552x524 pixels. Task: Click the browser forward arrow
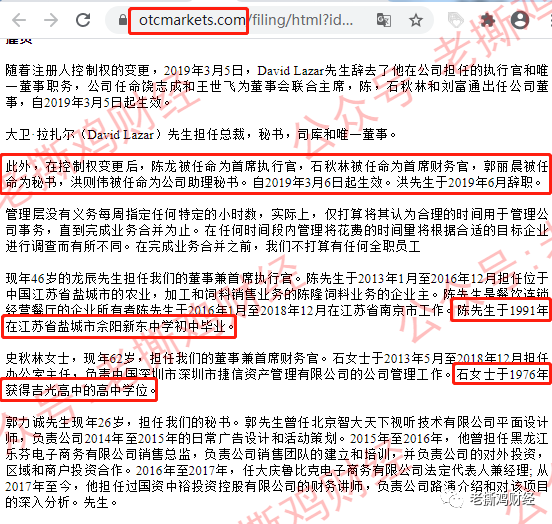pos(51,20)
